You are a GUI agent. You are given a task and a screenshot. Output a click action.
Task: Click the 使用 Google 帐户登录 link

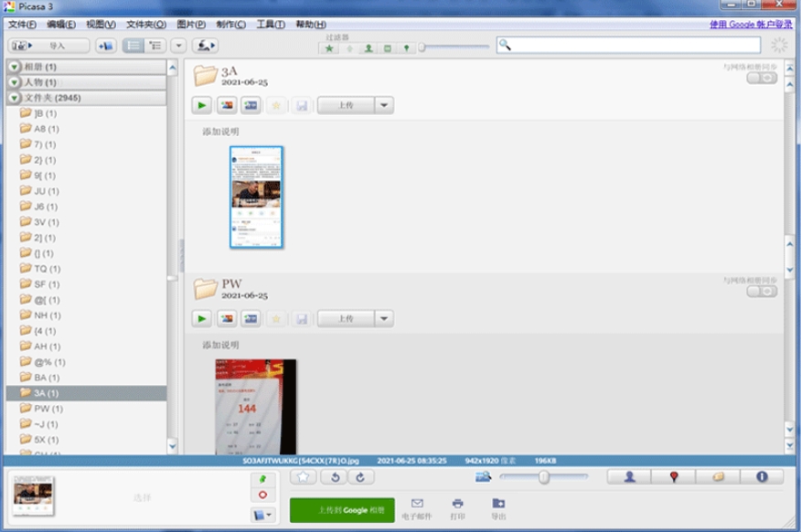tap(751, 25)
